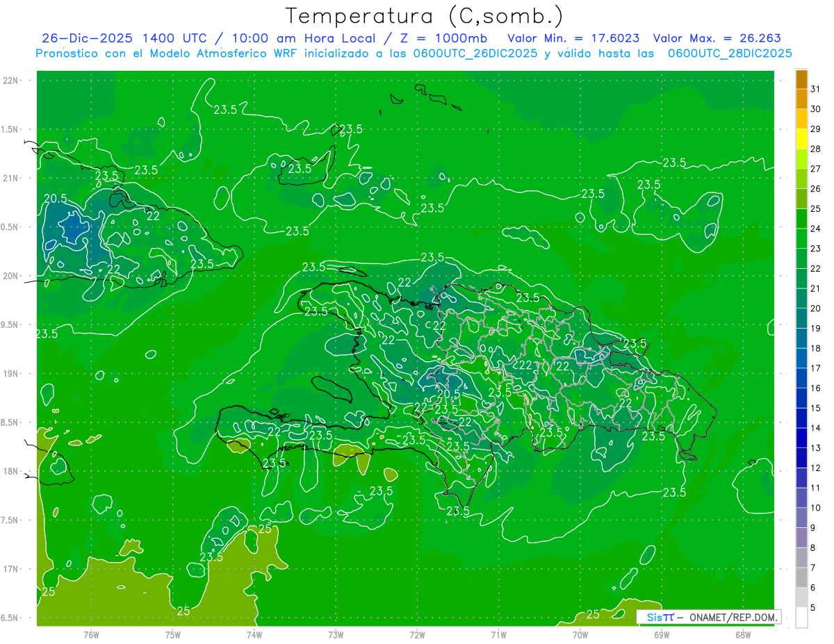Click the '68W' longitude axis label

coord(743,634)
